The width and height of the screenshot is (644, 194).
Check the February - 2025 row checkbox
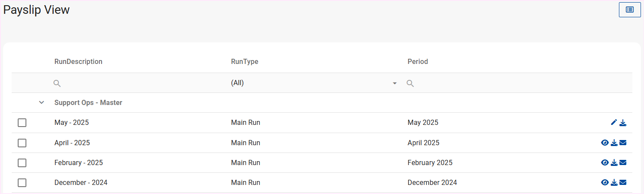coord(22,163)
